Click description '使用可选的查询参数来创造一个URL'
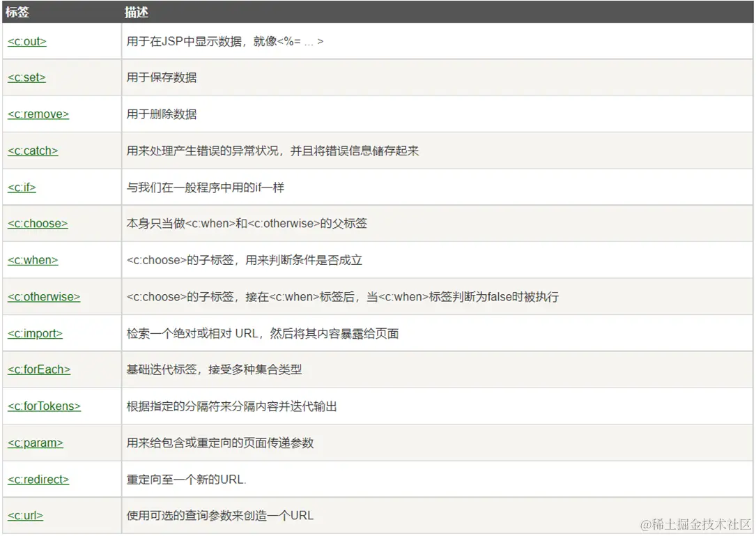 tap(220, 515)
